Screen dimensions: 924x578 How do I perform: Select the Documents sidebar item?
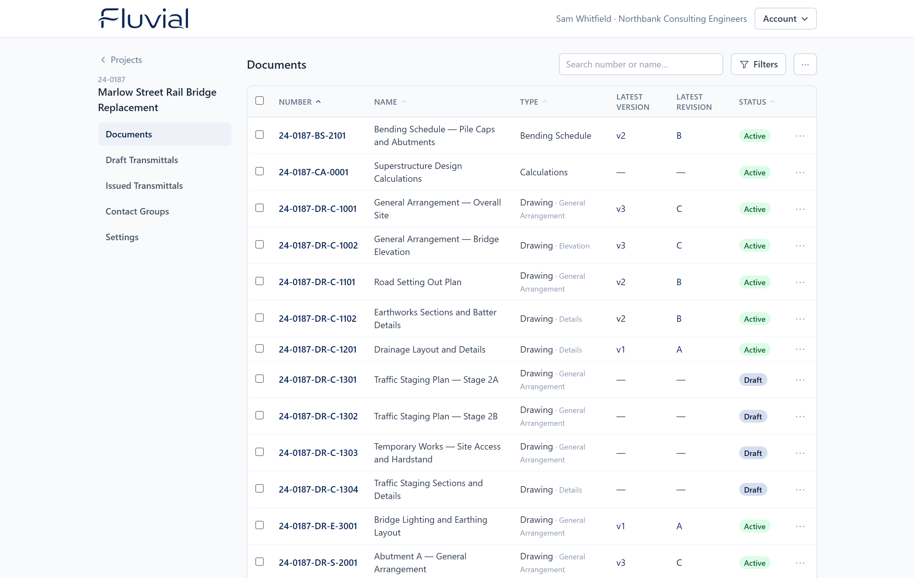click(165, 134)
